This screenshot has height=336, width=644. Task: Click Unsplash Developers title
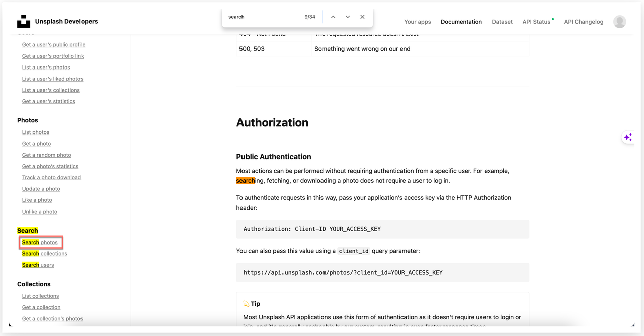coord(66,21)
